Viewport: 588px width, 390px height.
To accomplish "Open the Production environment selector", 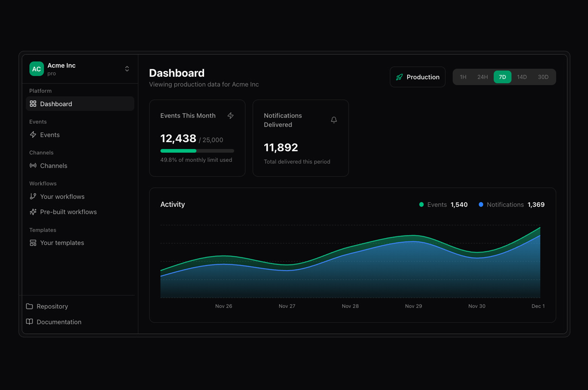I will 417,77.
